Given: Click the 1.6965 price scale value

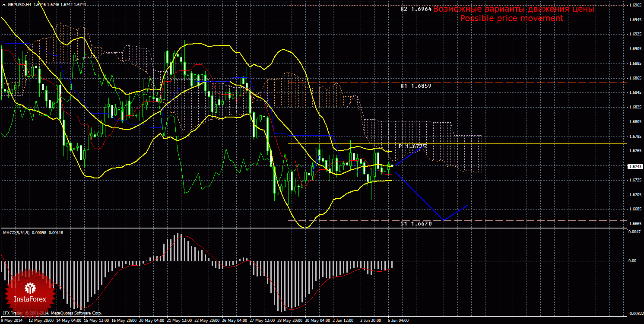Looking at the screenshot, I should point(635,6).
